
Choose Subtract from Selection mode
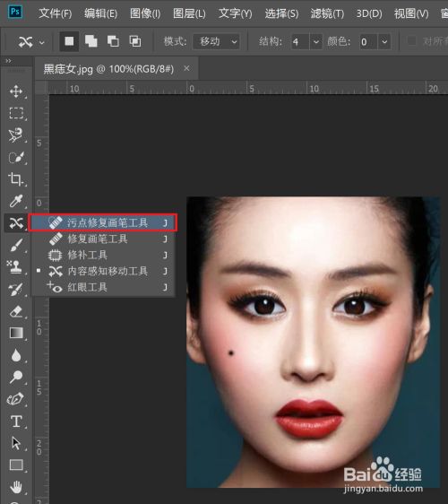[x=113, y=41]
